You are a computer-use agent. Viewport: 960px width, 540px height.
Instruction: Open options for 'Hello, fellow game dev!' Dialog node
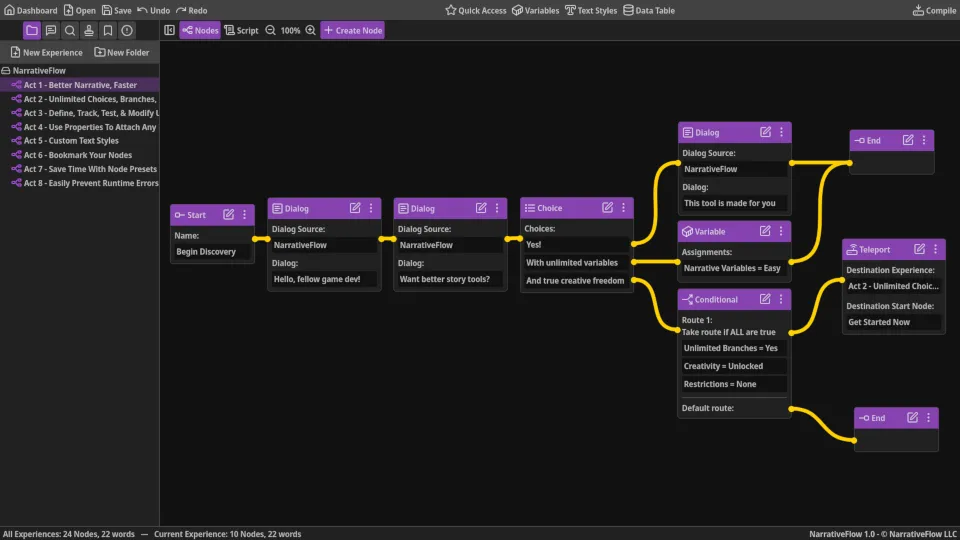371,208
